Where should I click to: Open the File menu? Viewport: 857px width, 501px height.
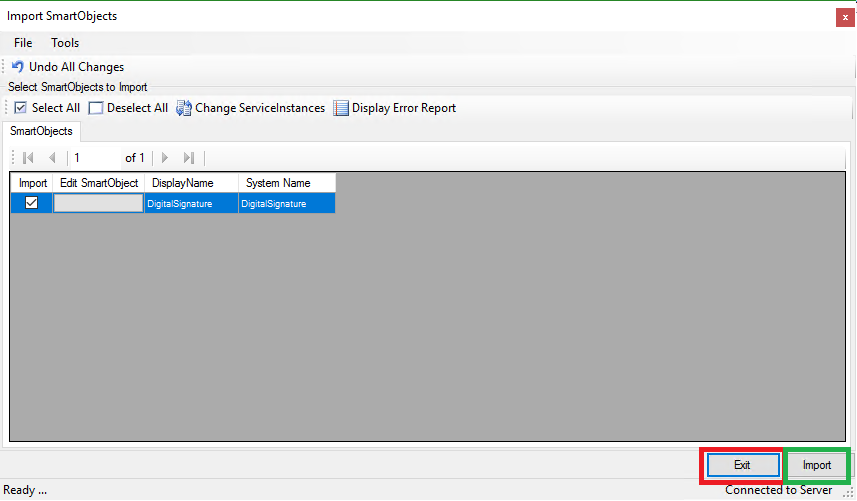pyautogui.click(x=23, y=43)
